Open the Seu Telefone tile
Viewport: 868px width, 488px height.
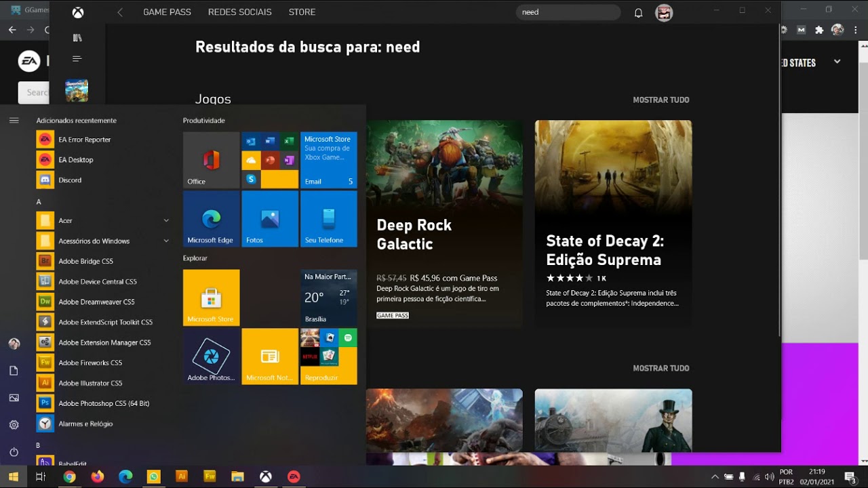tap(329, 219)
